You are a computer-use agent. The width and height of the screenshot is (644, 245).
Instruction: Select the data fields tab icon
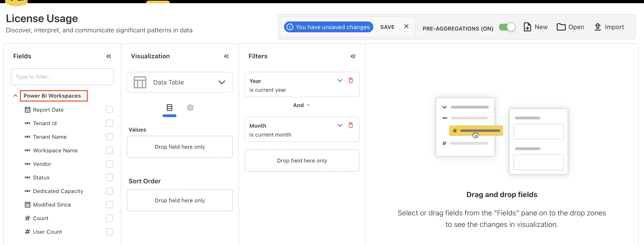point(169,107)
